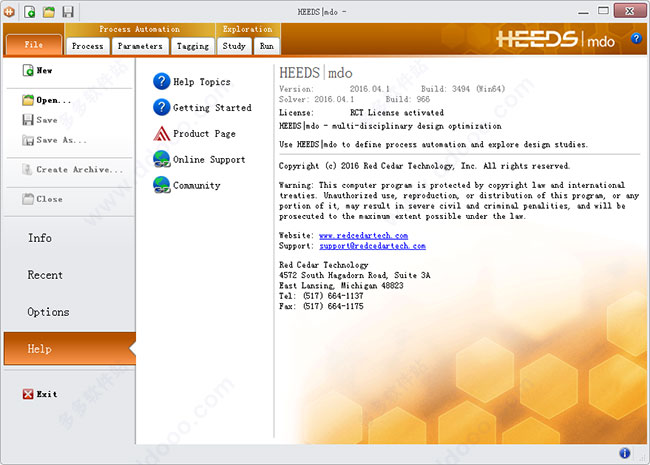Click the Community globe icon
Screen dimensions: 650x465
click(x=162, y=185)
